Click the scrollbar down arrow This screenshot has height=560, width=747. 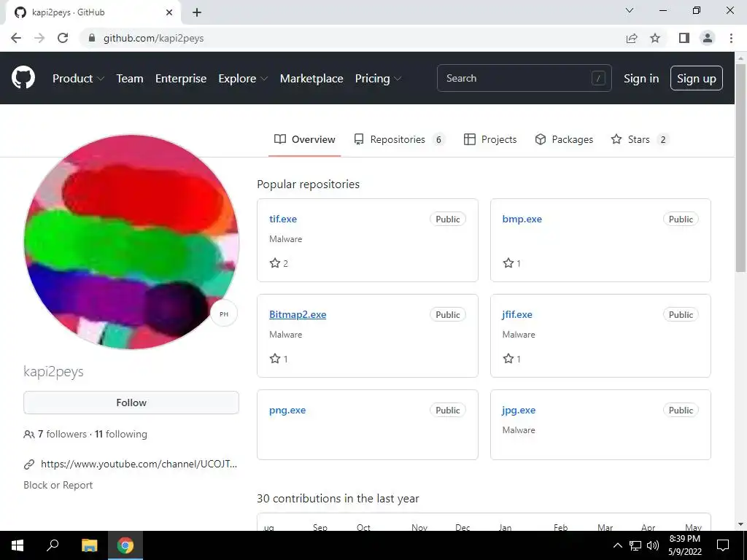(741, 524)
